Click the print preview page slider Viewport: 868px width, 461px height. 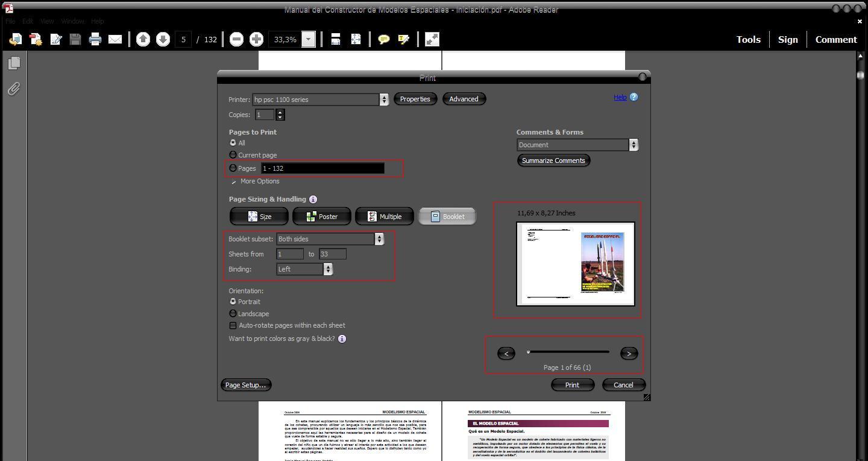coord(568,352)
